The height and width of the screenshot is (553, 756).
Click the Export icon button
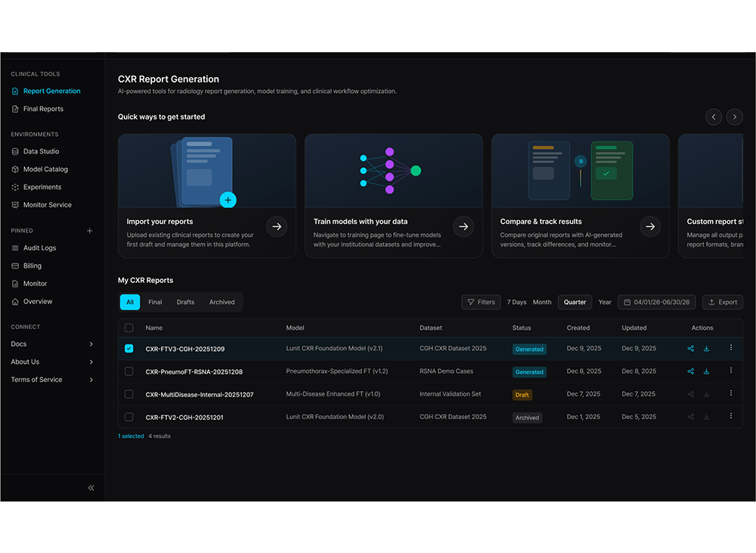coord(722,301)
